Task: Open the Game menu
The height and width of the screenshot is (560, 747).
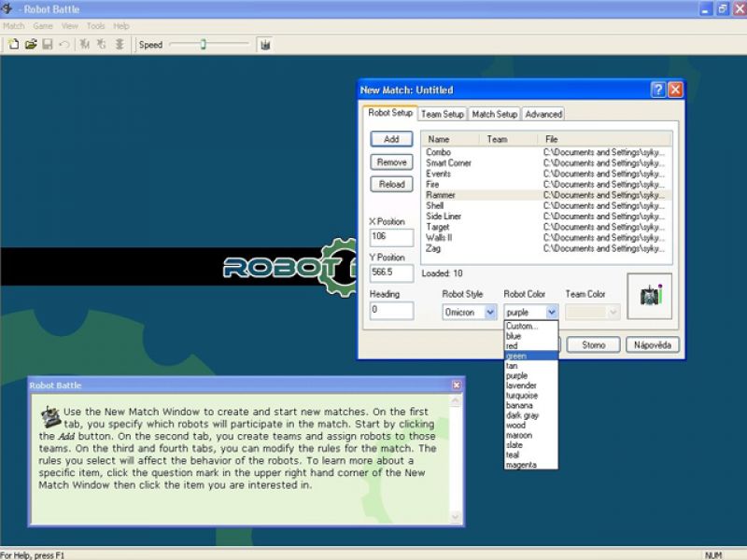Action: coord(43,26)
